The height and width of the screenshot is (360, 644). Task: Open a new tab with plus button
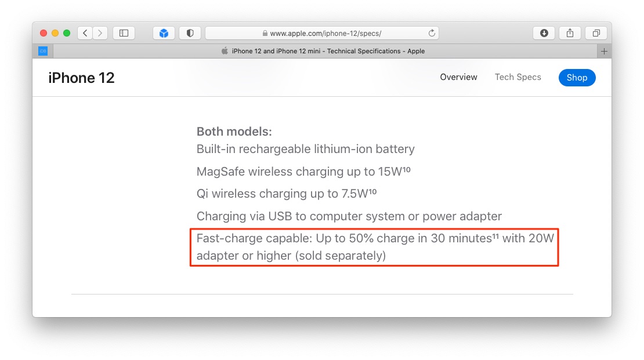pos(604,52)
